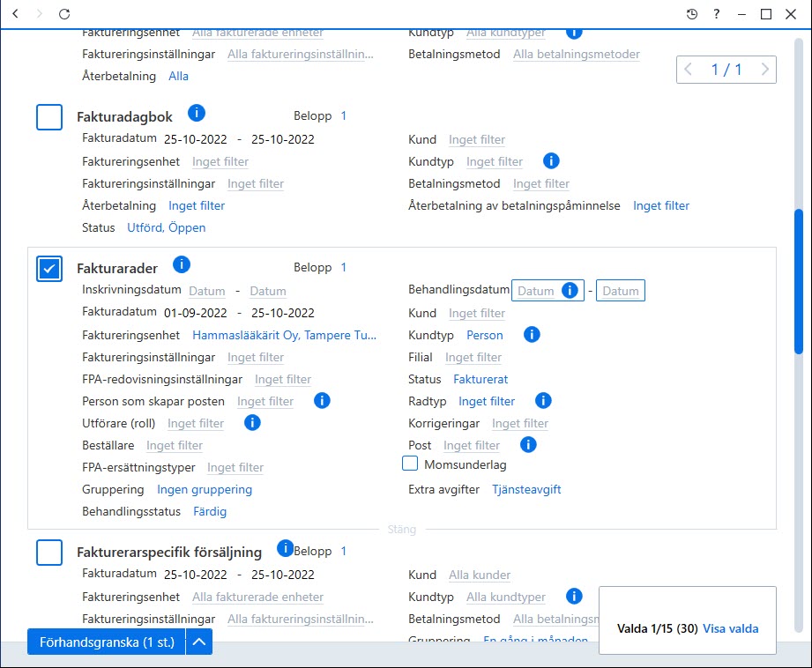Screen dimensions: 812x668
Task: Show info icon next to Fakturadagbok title
Action: tap(197, 113)
